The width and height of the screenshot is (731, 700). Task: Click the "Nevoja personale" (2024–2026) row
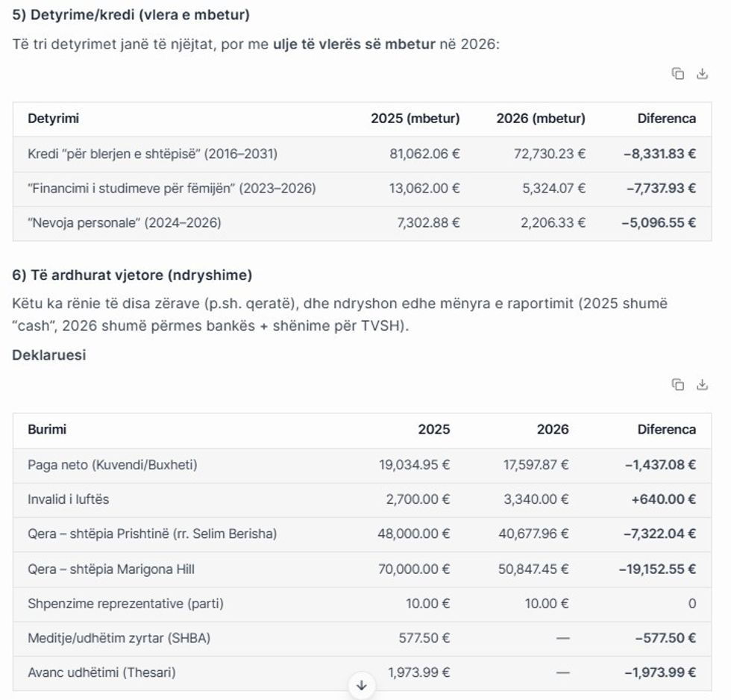(x=125, y=223)
